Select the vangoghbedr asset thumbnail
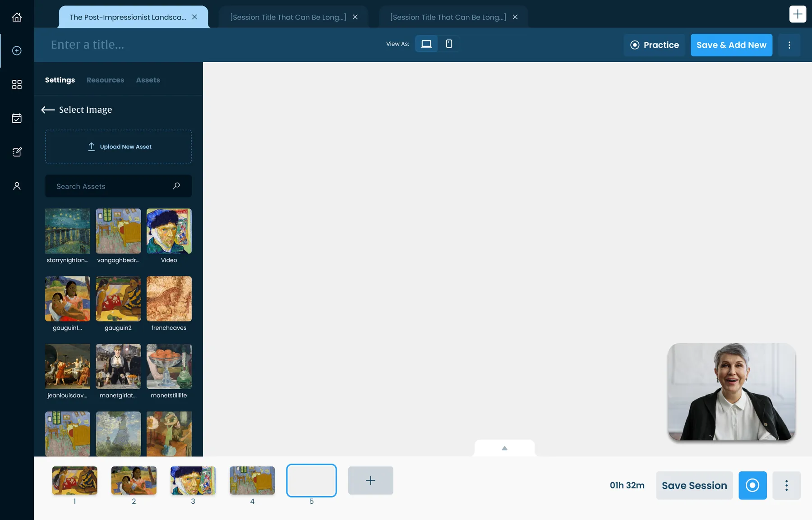The height and width of the screenshot is (520, 812). pos(118,231)
